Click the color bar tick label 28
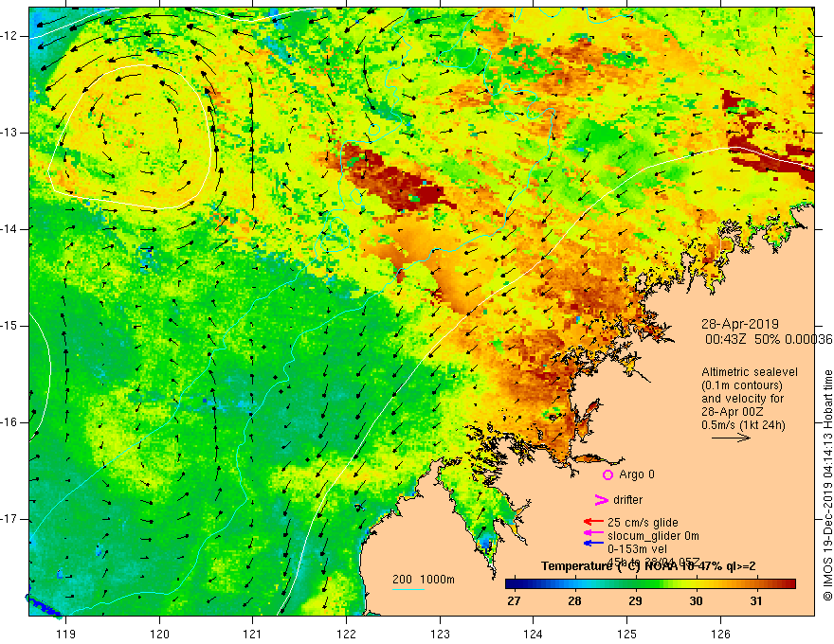The image size is (834, 644). tap(574, 601)
